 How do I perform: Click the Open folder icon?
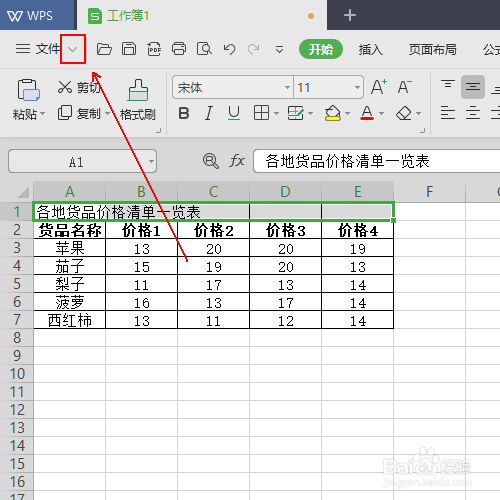(x=104, y=49)
